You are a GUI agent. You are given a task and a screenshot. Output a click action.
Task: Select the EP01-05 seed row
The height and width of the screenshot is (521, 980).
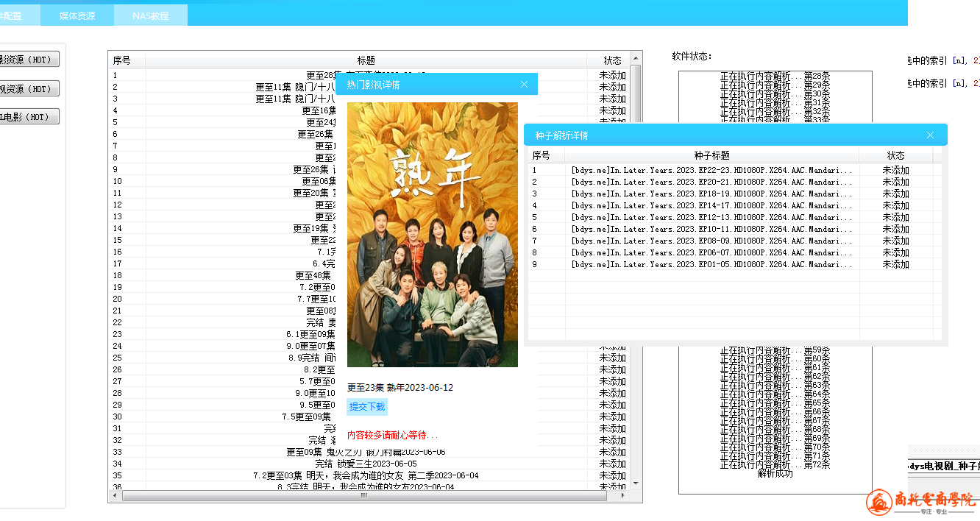(x=711, y=264)
